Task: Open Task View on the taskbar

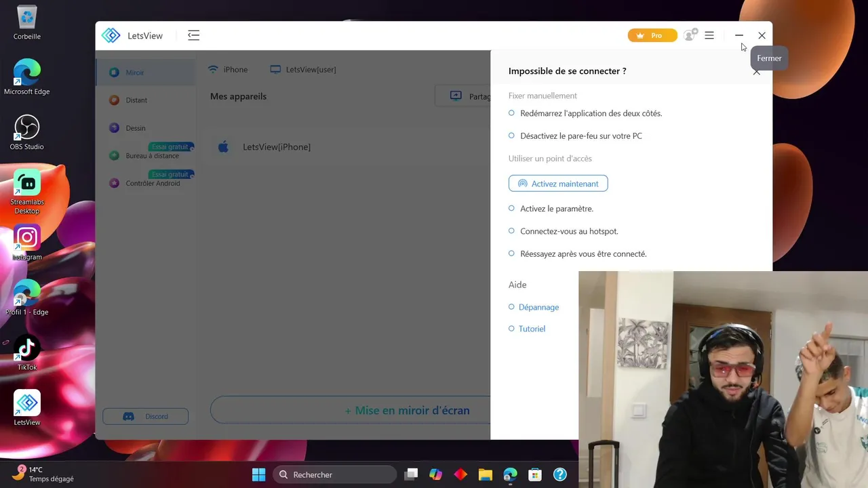Action: tap(411, 474)
